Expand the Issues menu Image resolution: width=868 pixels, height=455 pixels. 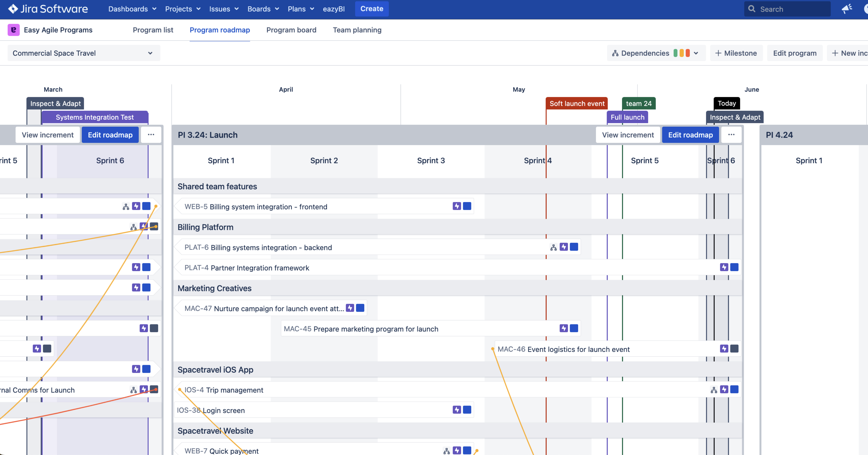224,9
